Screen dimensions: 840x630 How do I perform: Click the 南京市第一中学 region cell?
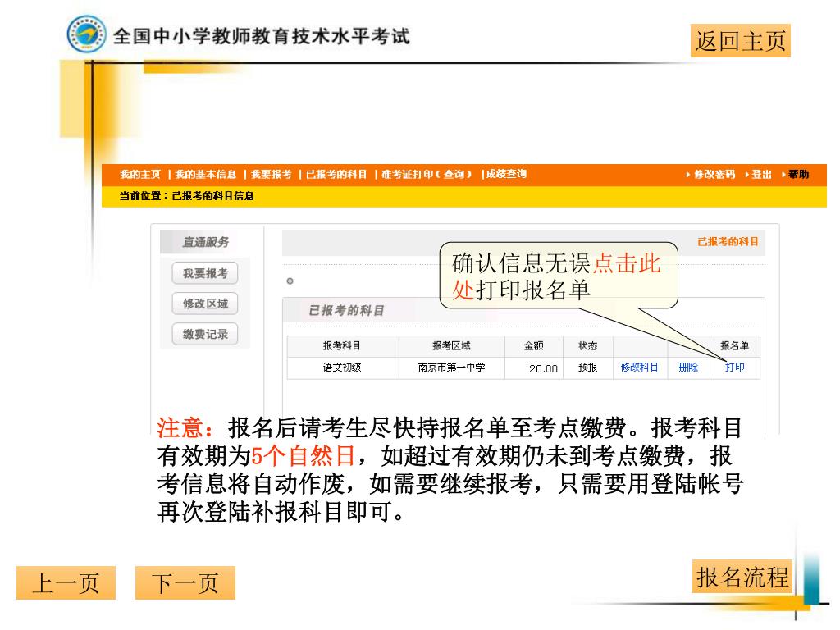[x=452, y=367]
